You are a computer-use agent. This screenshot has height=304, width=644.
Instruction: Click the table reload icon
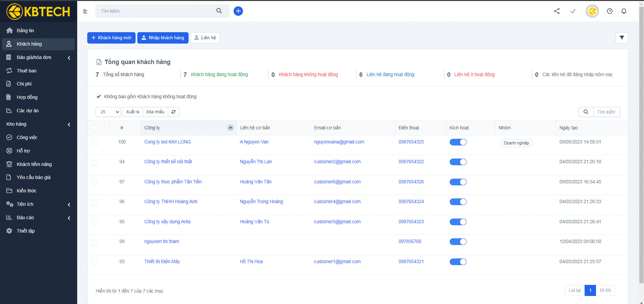pyautogui.click(x=174, y=112)
